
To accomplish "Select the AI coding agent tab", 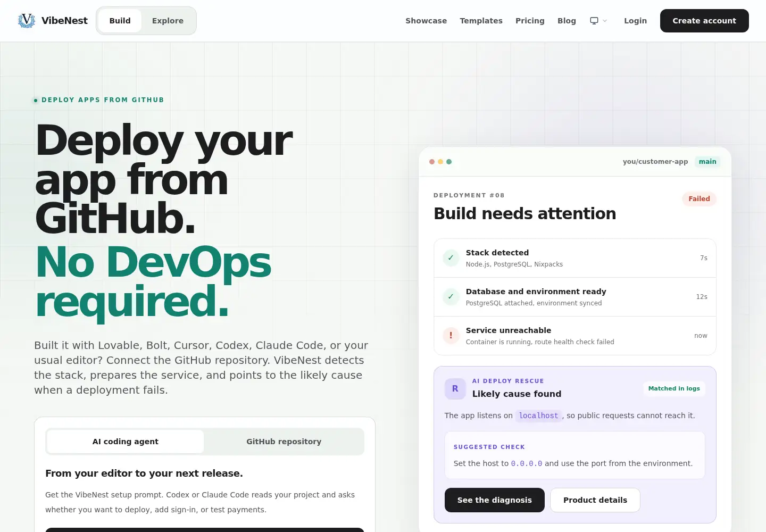I will point(126,442).
